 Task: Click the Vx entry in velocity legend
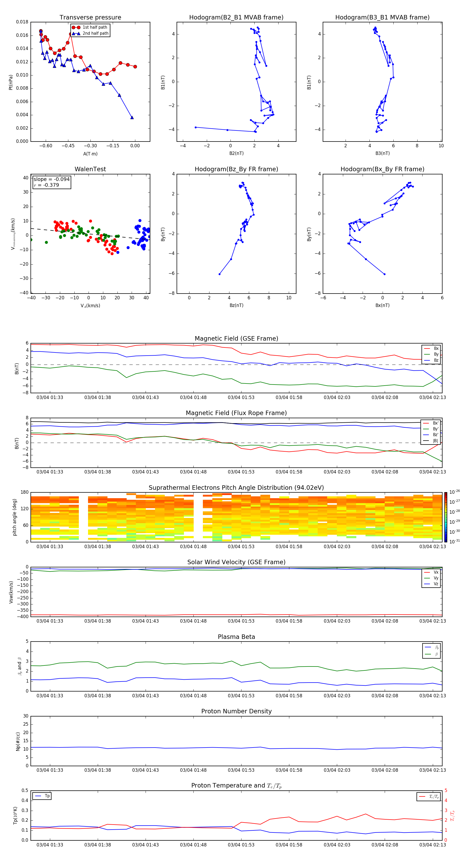tap(431, 572)
